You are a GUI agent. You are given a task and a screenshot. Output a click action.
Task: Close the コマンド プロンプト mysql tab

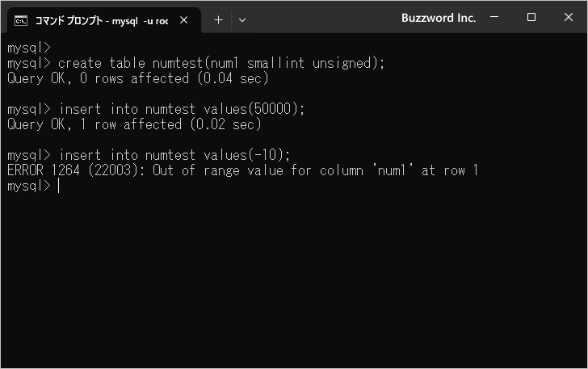pos(184,20)
